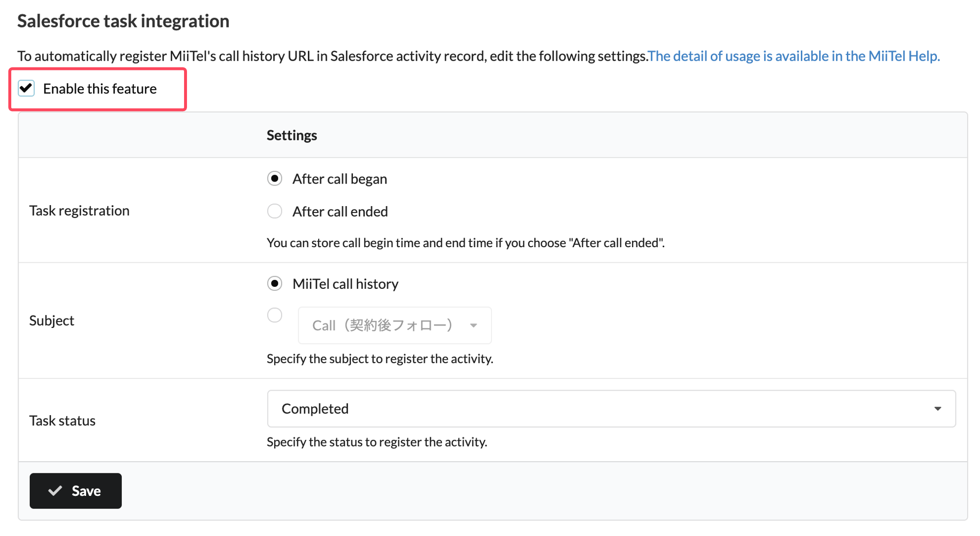Screen dimensions: 980x536
Task: Click the 'Specify the subject to register' hint
Action: point(380,359)
